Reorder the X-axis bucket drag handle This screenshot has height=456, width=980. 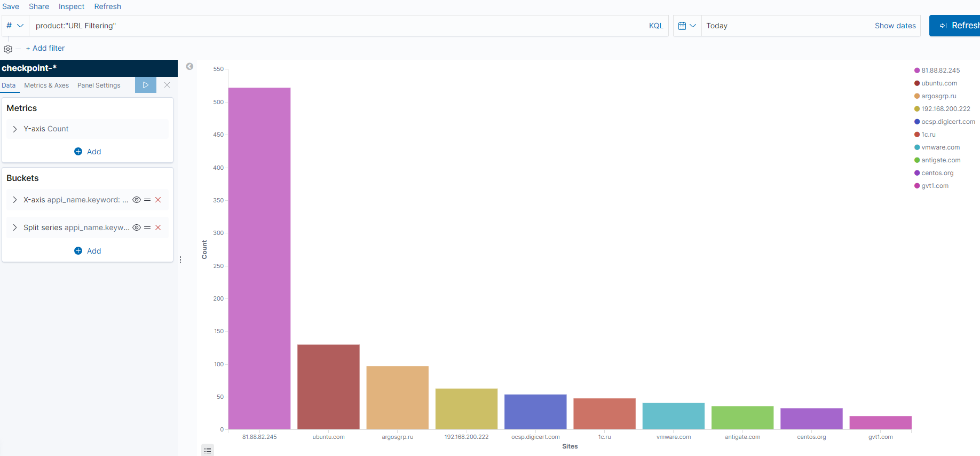tap(147, 200)
